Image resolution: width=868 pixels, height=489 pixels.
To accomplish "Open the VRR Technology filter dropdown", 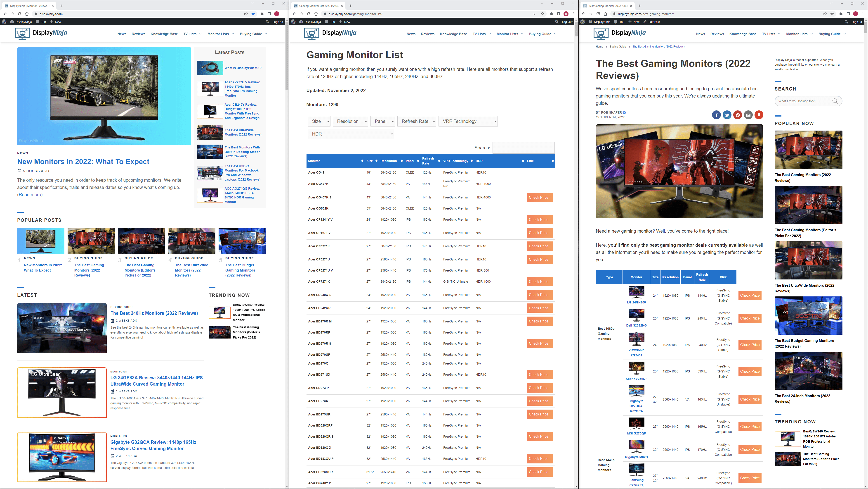I will coord(468,122).
